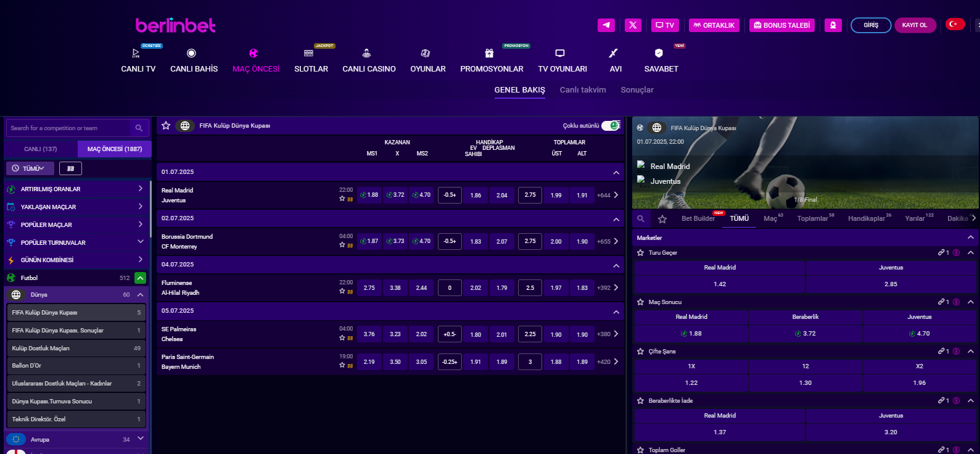Switch to the CANLI (137) tab

[x=41, y=149]
